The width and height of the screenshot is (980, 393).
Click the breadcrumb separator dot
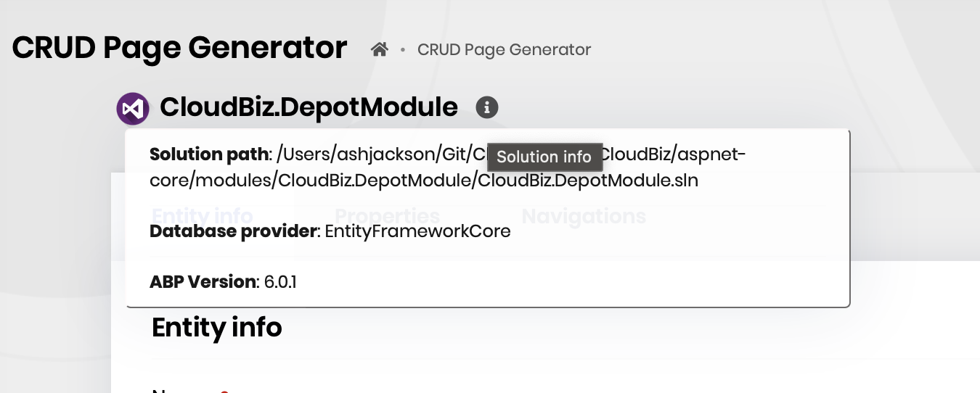tap(403, 50)
